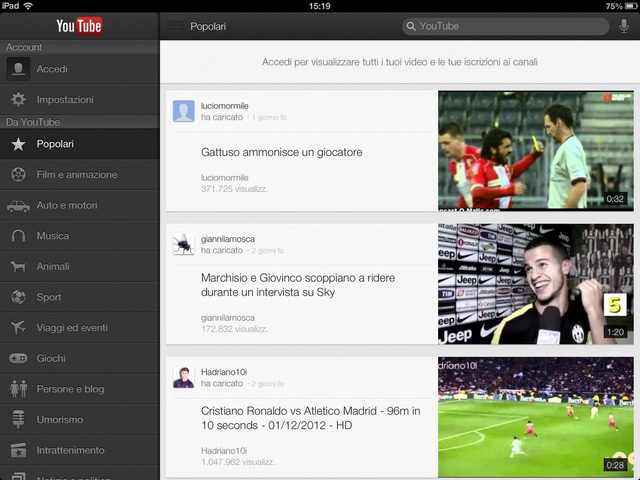The height and width of the screenshot is (480, 640).
Task: Select Accedi in the sidebar
Action: [80, 69]
